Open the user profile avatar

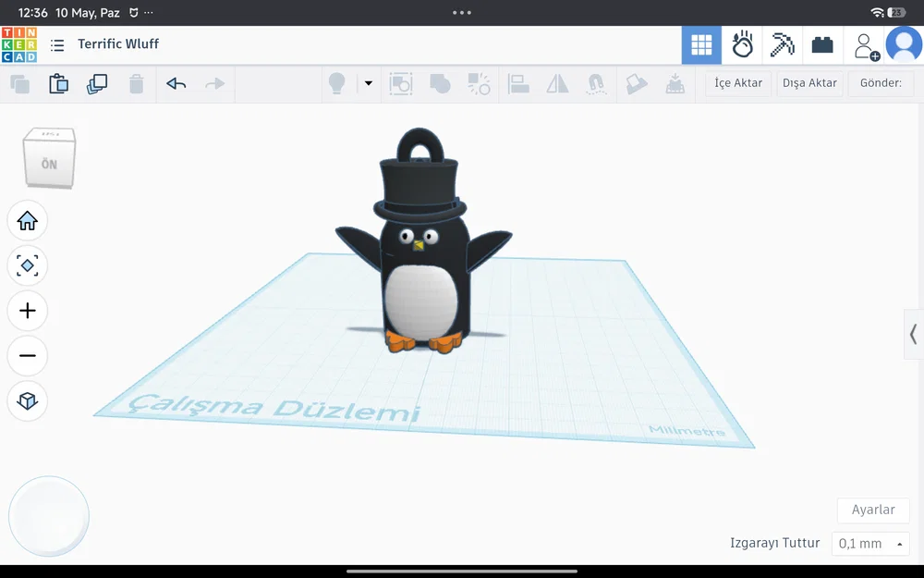pyautogui.click(x=904, y=44)
